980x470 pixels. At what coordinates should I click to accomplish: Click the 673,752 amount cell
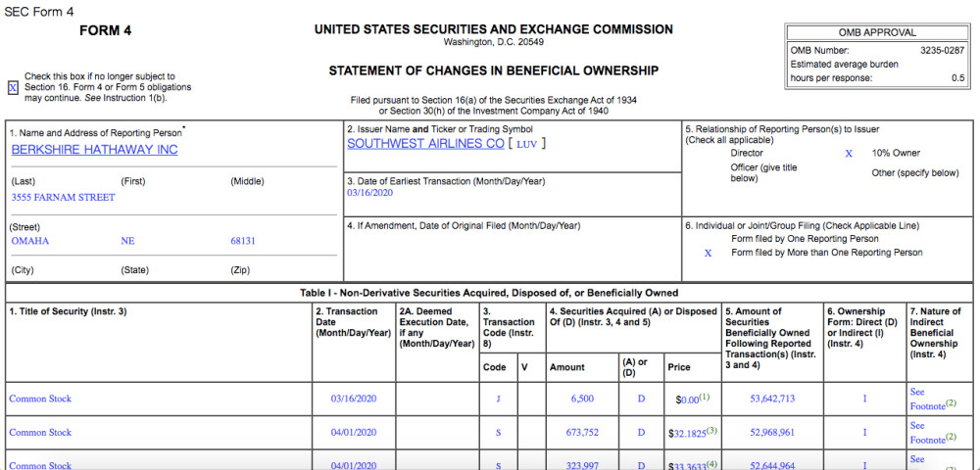[582, 432]
